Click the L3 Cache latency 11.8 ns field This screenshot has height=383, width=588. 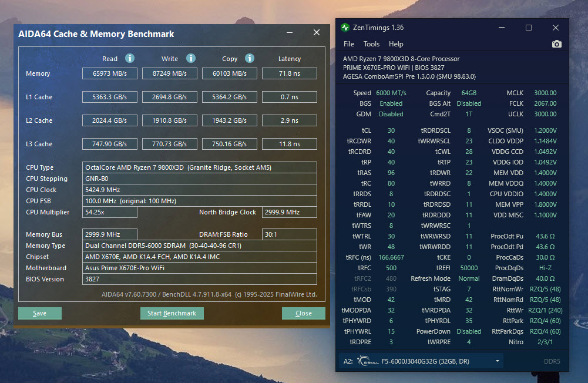point(290,144)
